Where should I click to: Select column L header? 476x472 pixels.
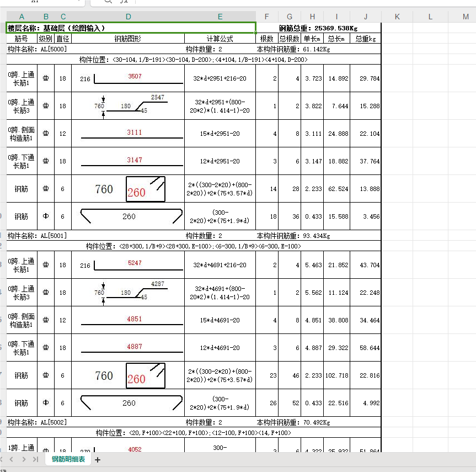tap(430, 17)
